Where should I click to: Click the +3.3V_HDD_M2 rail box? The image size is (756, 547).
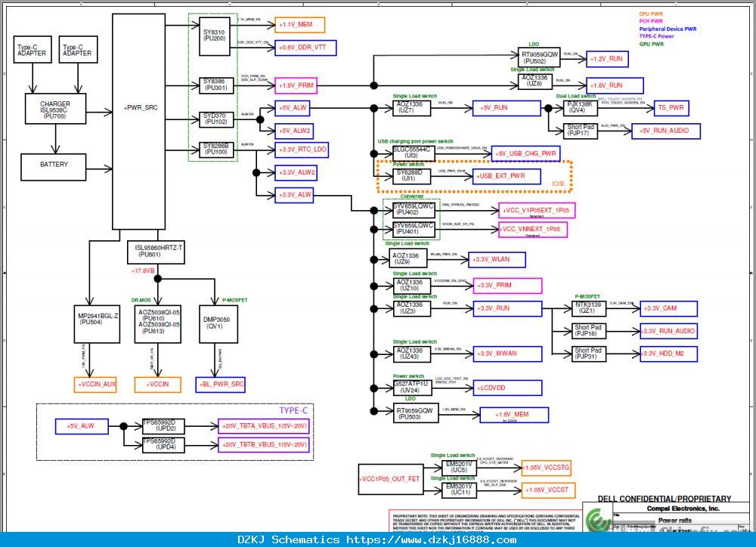[669, 354]
